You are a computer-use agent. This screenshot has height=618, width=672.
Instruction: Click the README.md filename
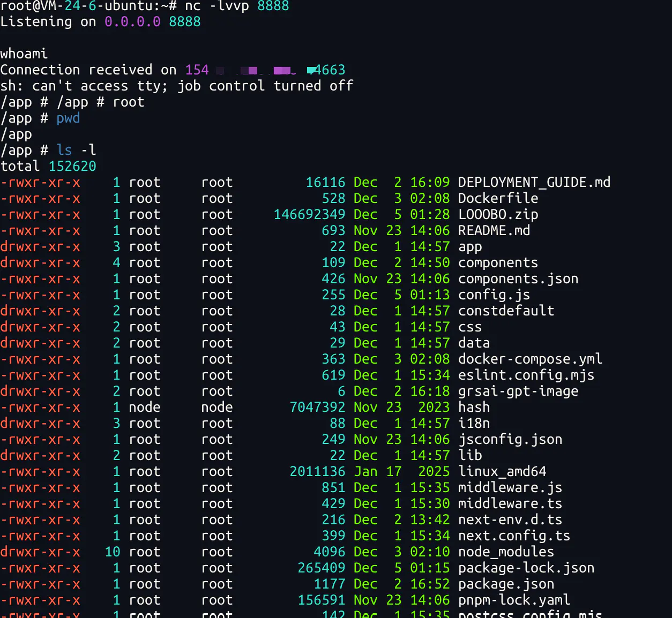pos(494,231)
